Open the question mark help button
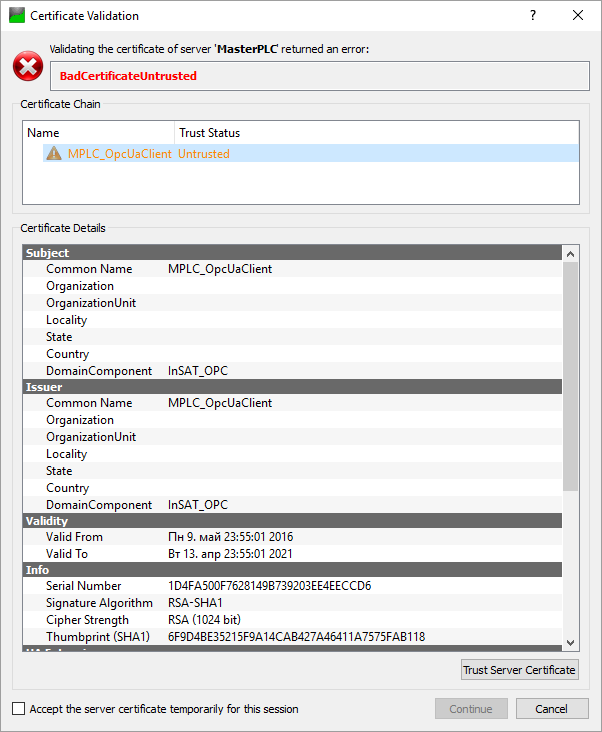Viewport: 602px width, 732px height. 533,15
